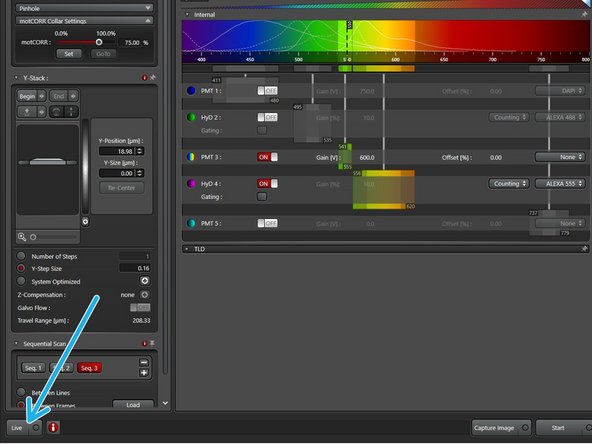Pin the TLD panel
This screenshot has height=444, width=592.
[584, 248]
